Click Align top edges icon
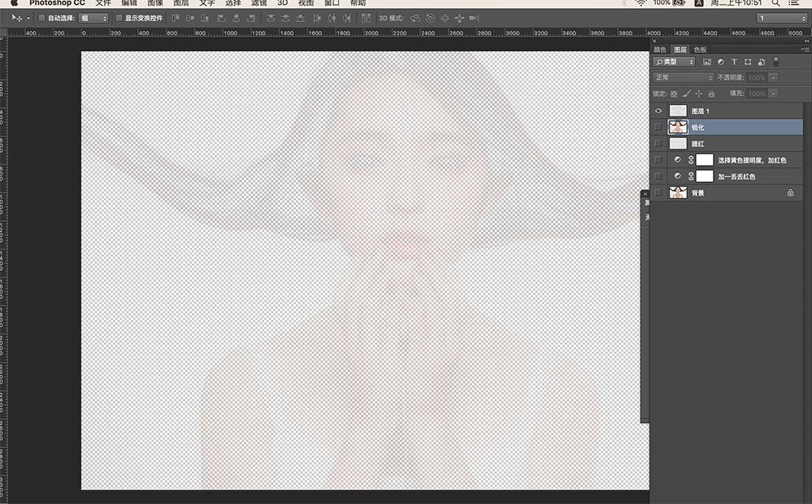Image resolution: width=812 pixels, height=504 pixels. (176, 18)
